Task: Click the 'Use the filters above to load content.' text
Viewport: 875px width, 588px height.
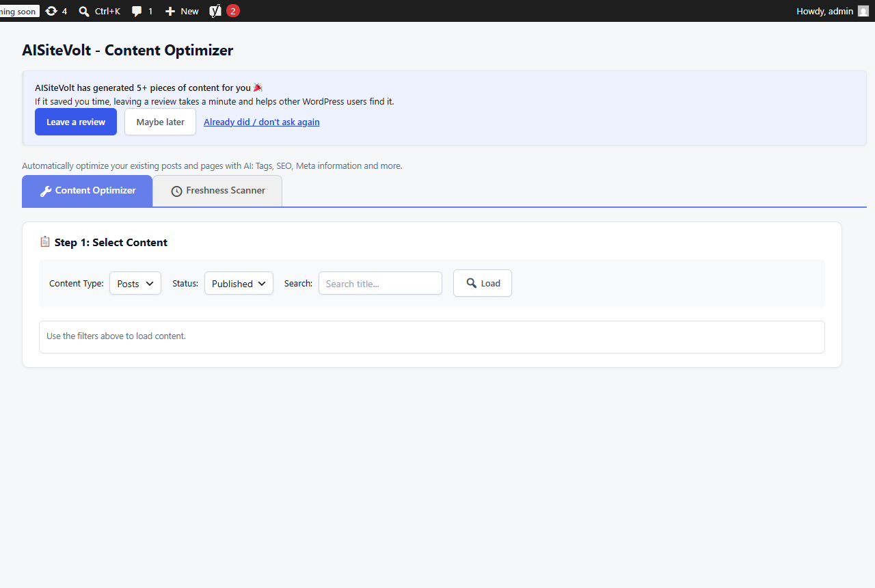Action: [116, 336]
